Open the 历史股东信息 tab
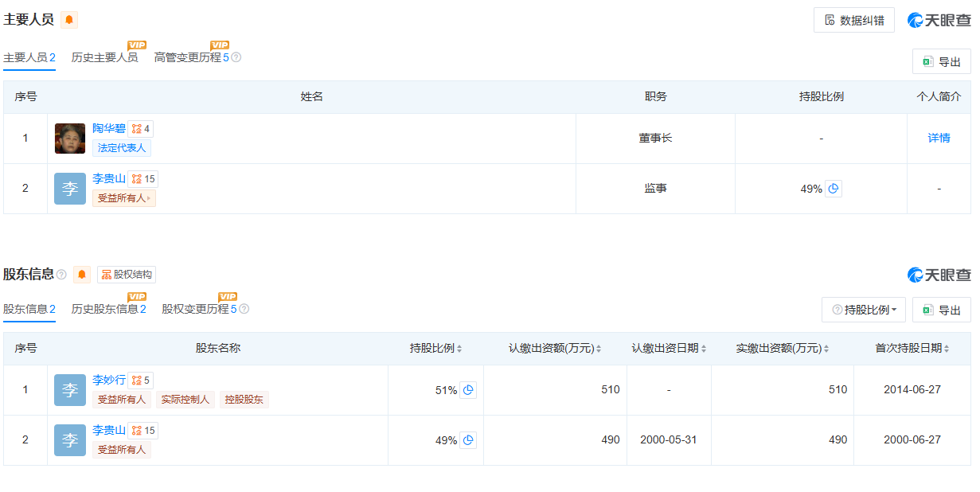The image size is (980, 492). (x=108, y=309)
